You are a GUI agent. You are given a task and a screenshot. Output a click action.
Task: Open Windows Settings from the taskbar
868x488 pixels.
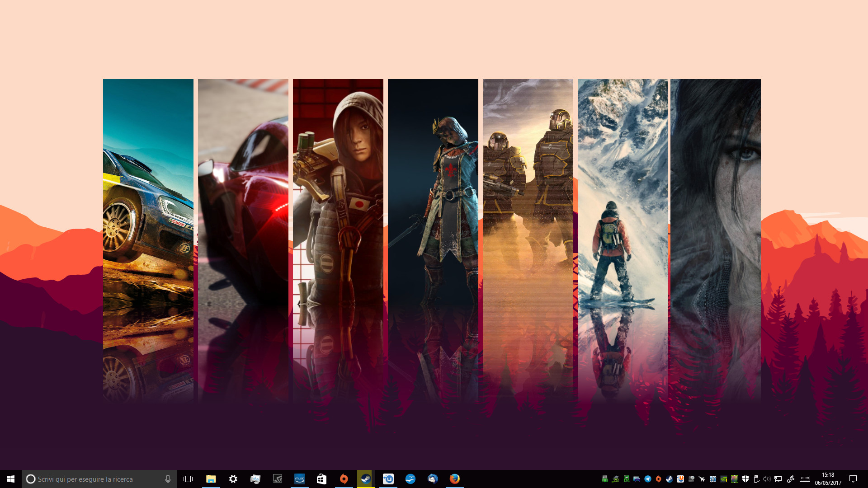pos(233,479)
